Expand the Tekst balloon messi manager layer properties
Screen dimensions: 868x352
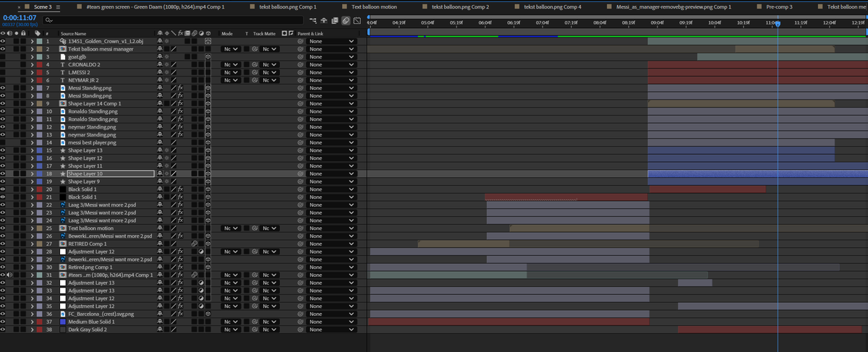coord(32,49)
